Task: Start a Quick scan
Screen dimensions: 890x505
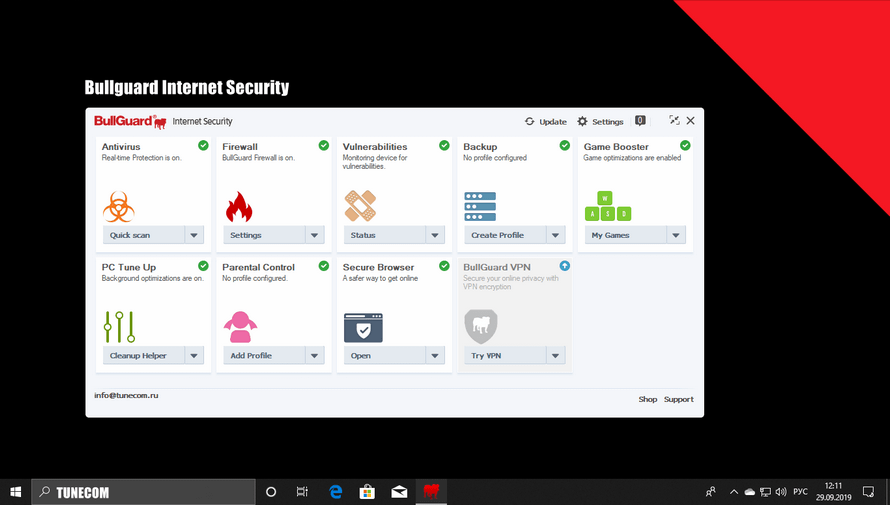Action: pyautogui.click(x=144, y=235)
